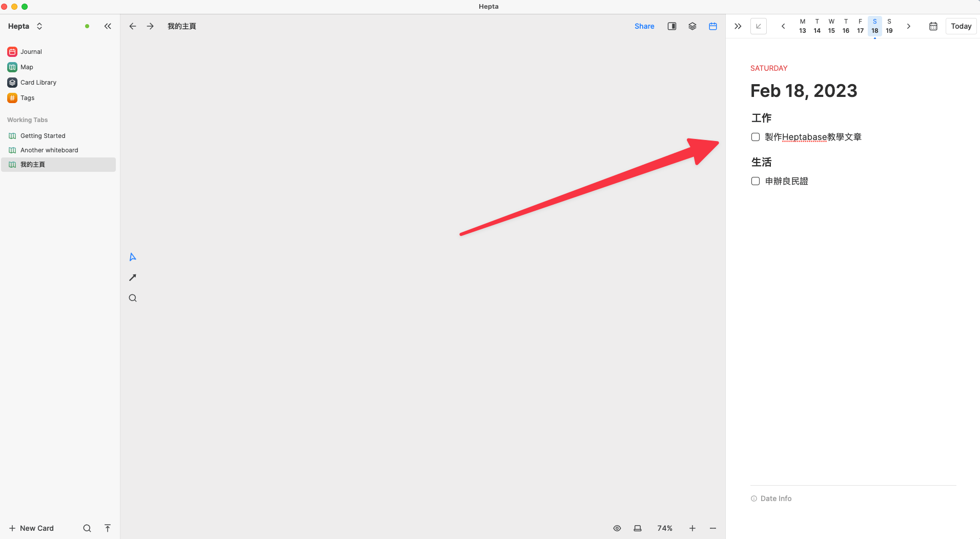Collapse the journal panel with double chevron
This screenshot has width=980, height=539.
point(738,26)
